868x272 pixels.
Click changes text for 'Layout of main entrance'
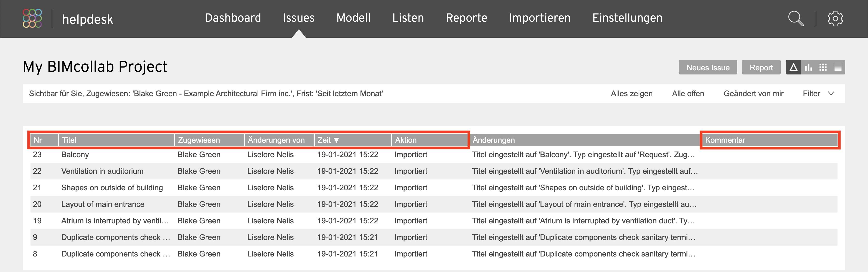(584, 204)
